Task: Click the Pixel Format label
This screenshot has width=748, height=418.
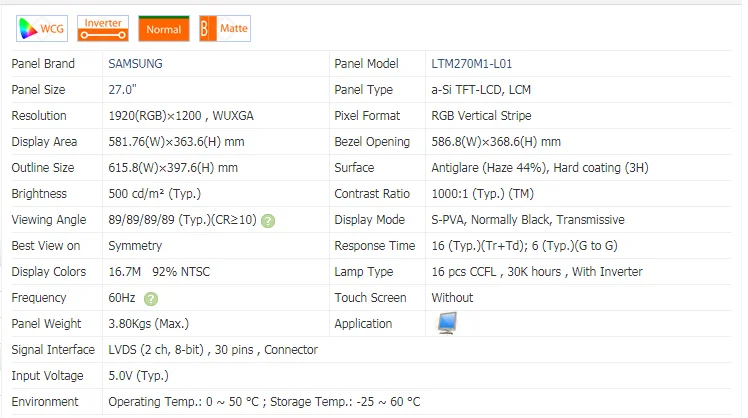Action: 367,115
